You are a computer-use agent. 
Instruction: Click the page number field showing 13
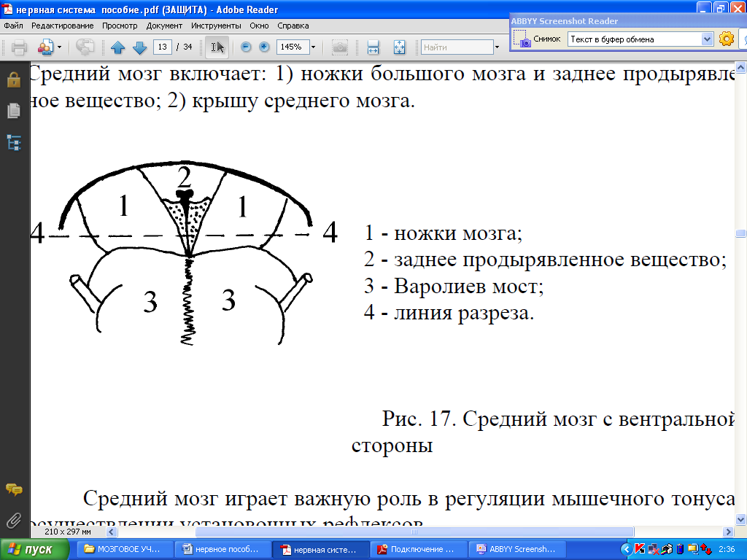point(162,47)
